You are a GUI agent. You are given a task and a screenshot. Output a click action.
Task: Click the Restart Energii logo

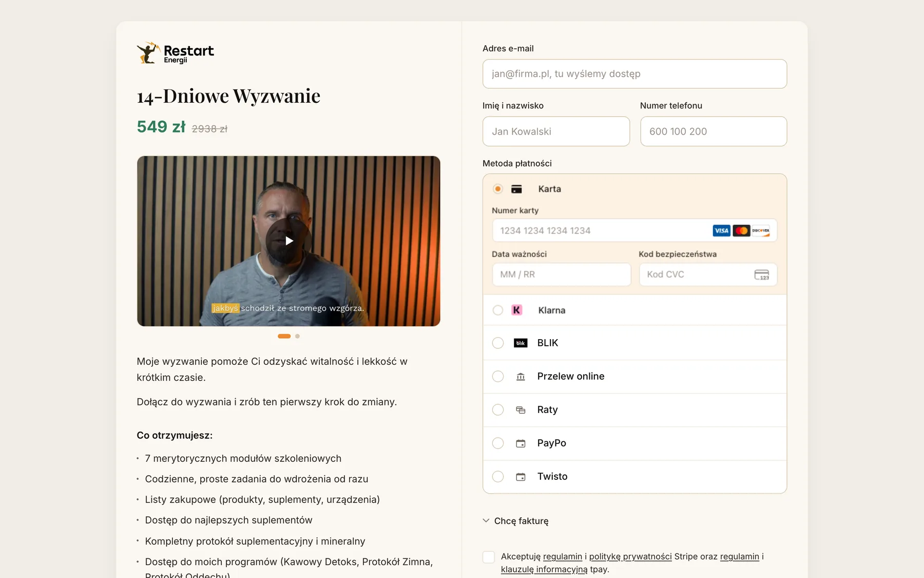175,53
